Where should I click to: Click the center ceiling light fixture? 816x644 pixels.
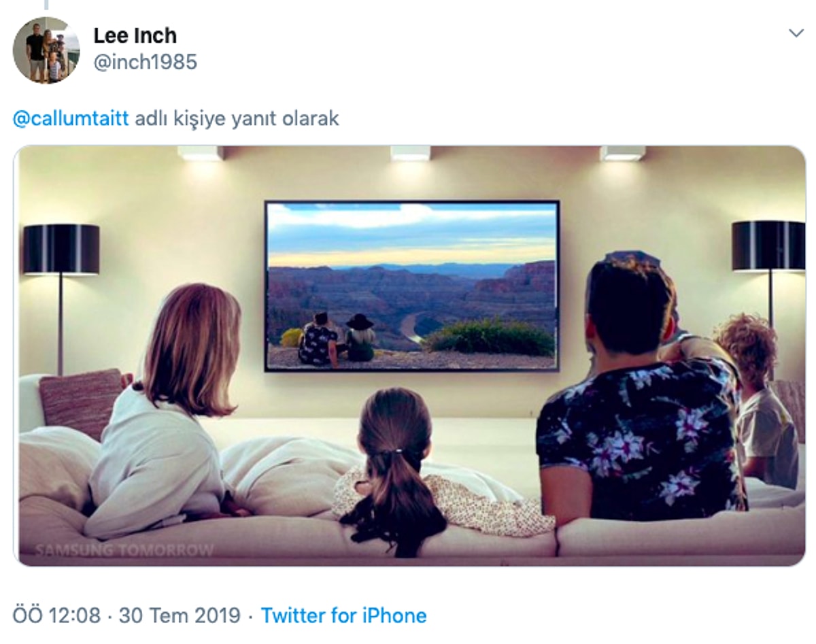pyautogui.click(x=410, y=153)
